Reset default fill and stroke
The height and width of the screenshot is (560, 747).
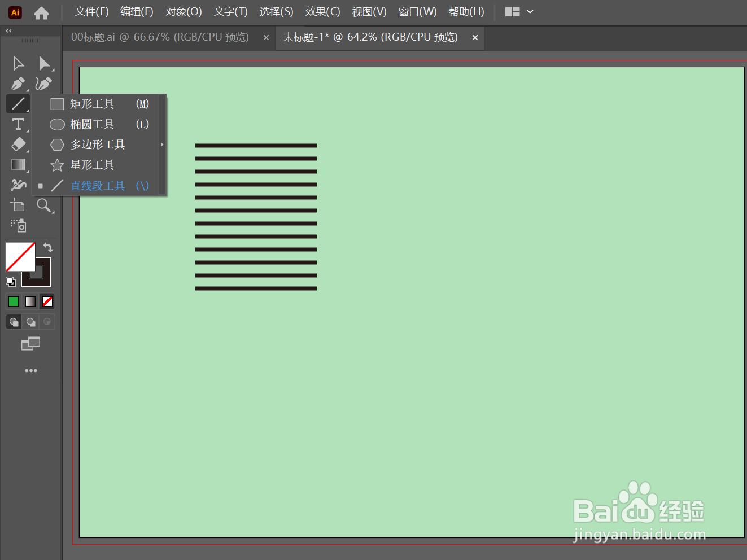click(11, 281)
